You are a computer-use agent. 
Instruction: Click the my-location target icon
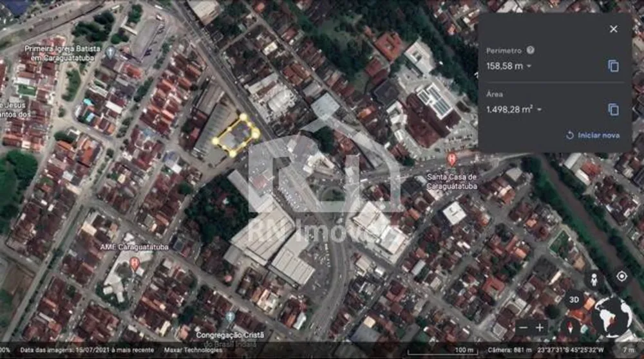click(621, 277)
